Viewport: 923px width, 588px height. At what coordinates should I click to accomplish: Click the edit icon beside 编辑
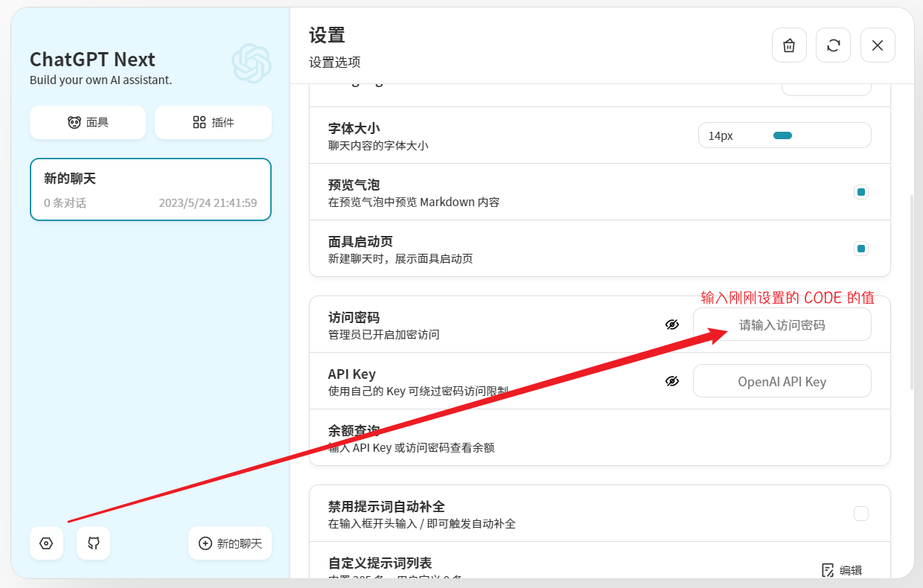(828, 570)
